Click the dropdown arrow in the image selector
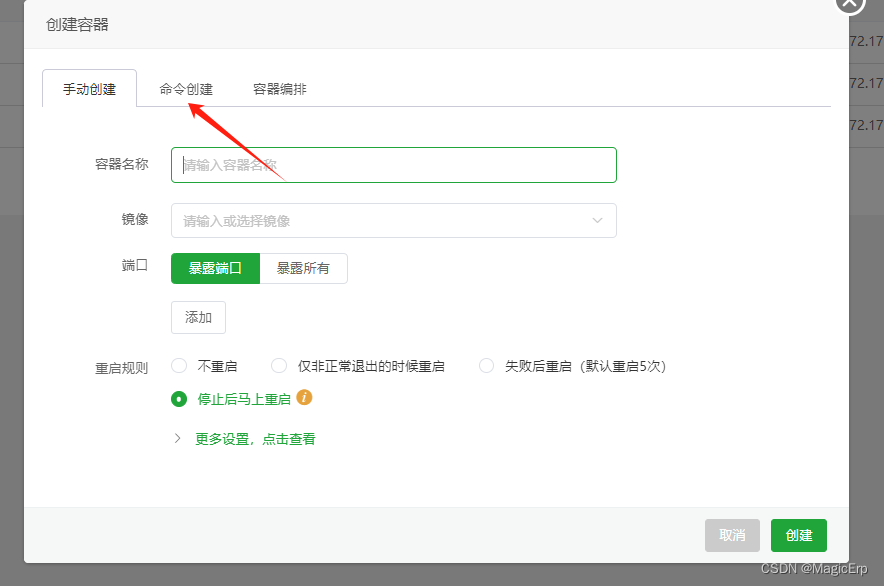The height and width of the screenshot is (586, 884). click(597, 220)
